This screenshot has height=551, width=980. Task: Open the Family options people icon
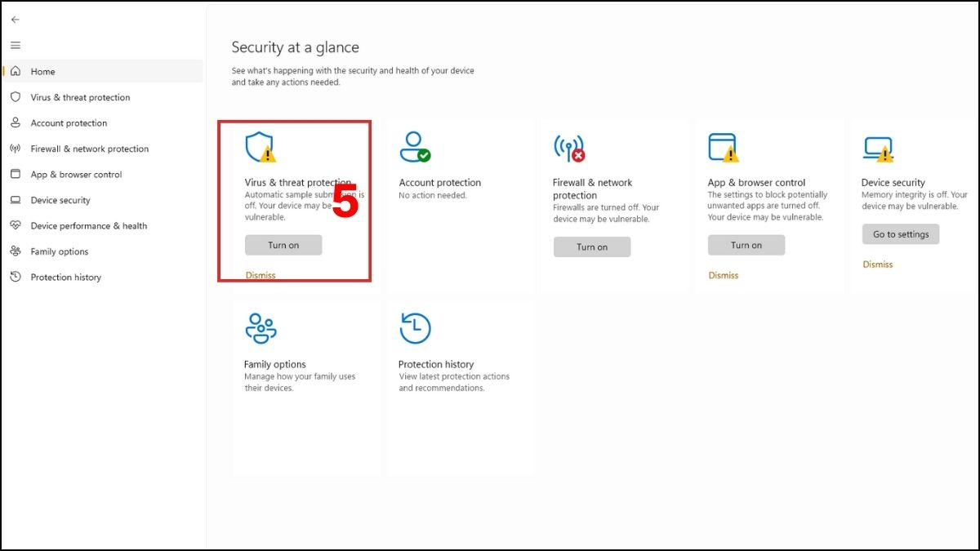[261, 328]
